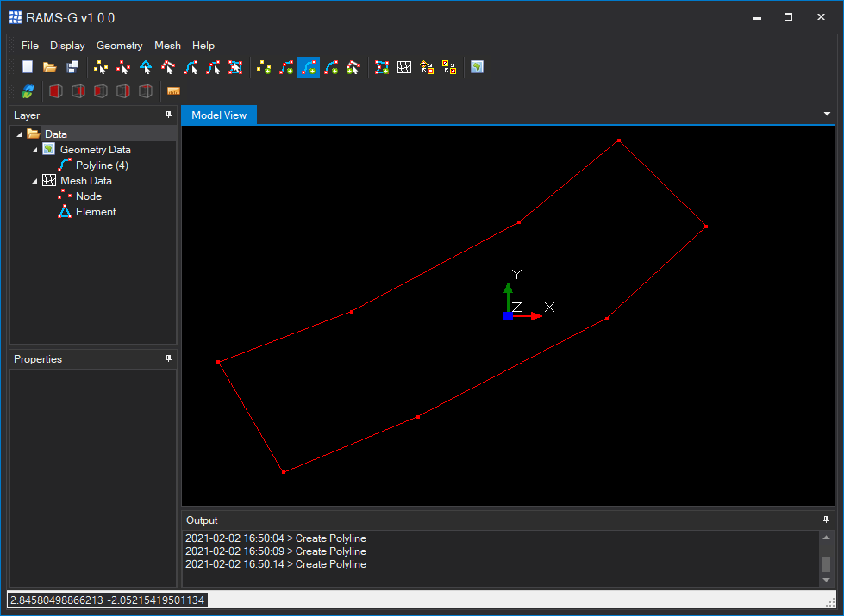The width and height of the screenshot is (844, 616).
Task: Toggle pin on the Output panel
Action: click(x=827, y=520)
